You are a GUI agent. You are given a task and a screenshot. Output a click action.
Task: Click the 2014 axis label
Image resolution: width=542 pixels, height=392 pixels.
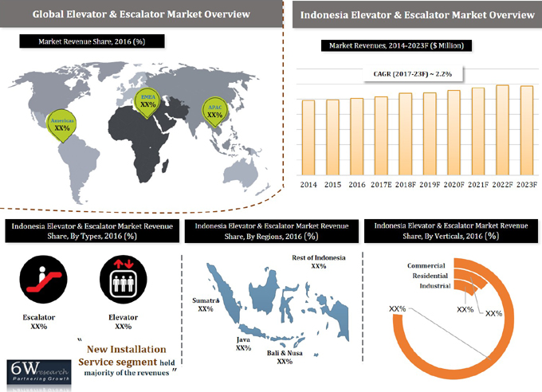pyautogui.click(x=308, y=185)
